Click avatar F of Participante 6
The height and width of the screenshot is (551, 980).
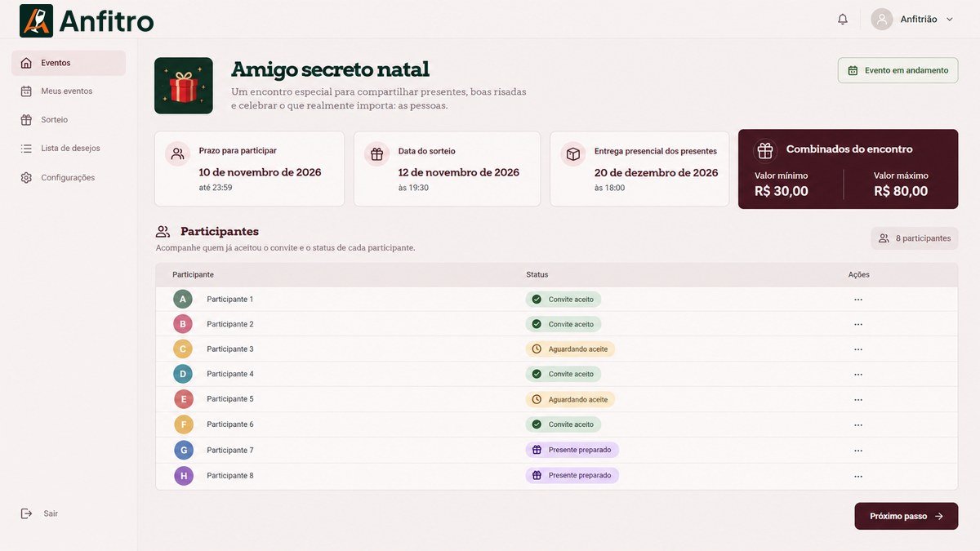pos(183,424)
